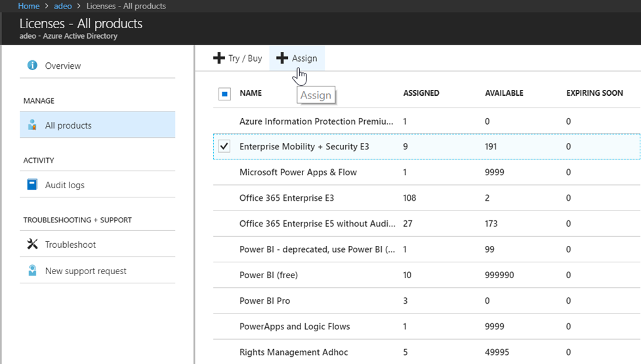This screenshot has height=364, width=641.
Task: Click available value 191 for Enterprise Mobility
Action: click(491, 146)
